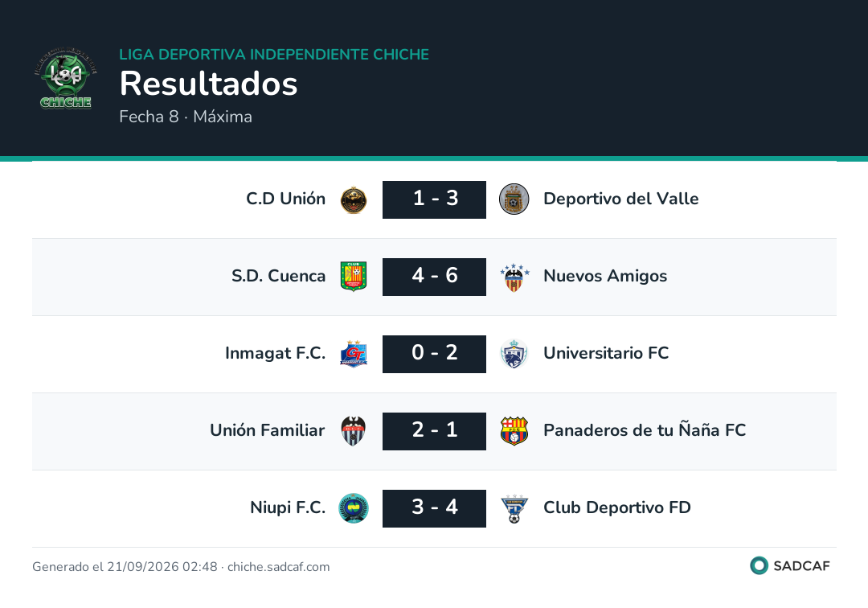Select the 4 - 6 match score
Viewport: 868px width, 608px height.
434,277
